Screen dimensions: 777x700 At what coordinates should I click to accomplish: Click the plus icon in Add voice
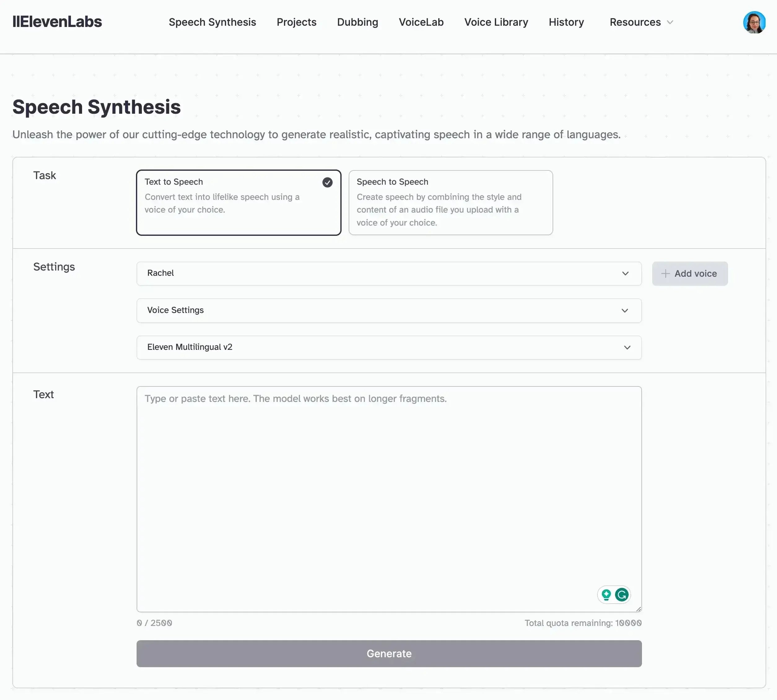point(666,273)
